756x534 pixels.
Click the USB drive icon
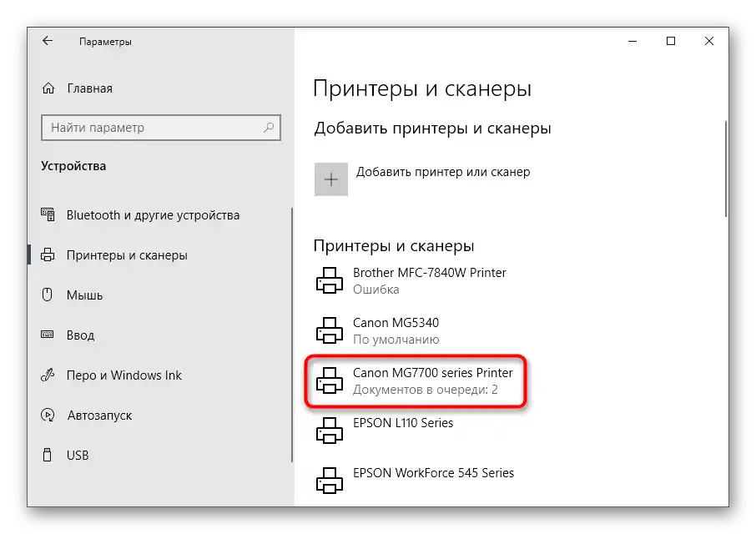tap(48, 455)
